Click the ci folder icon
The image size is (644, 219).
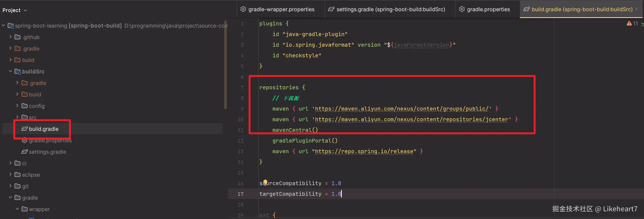pos(17,163)
